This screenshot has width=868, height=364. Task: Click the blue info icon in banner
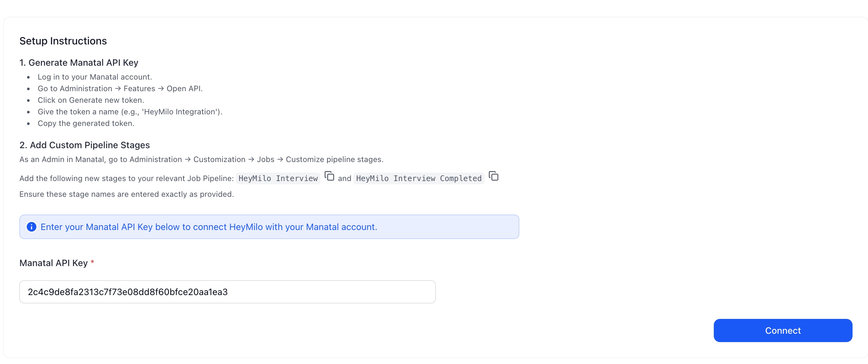(31, 227)
